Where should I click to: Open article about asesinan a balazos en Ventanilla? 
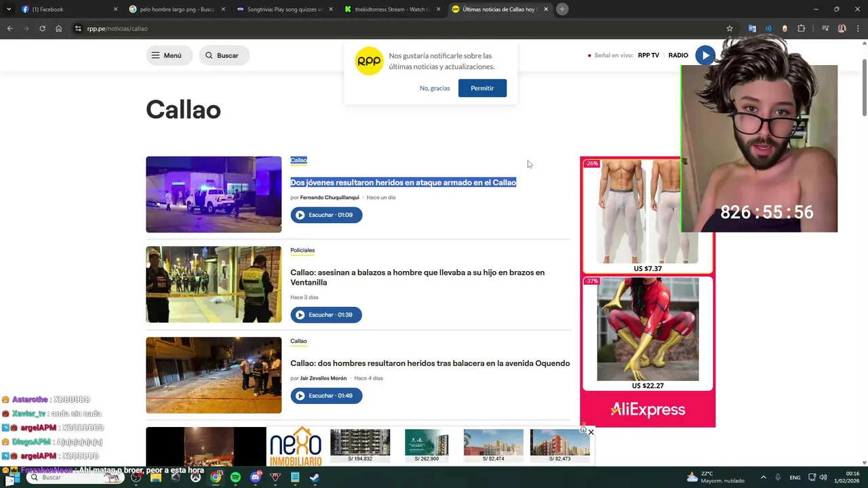417,277
